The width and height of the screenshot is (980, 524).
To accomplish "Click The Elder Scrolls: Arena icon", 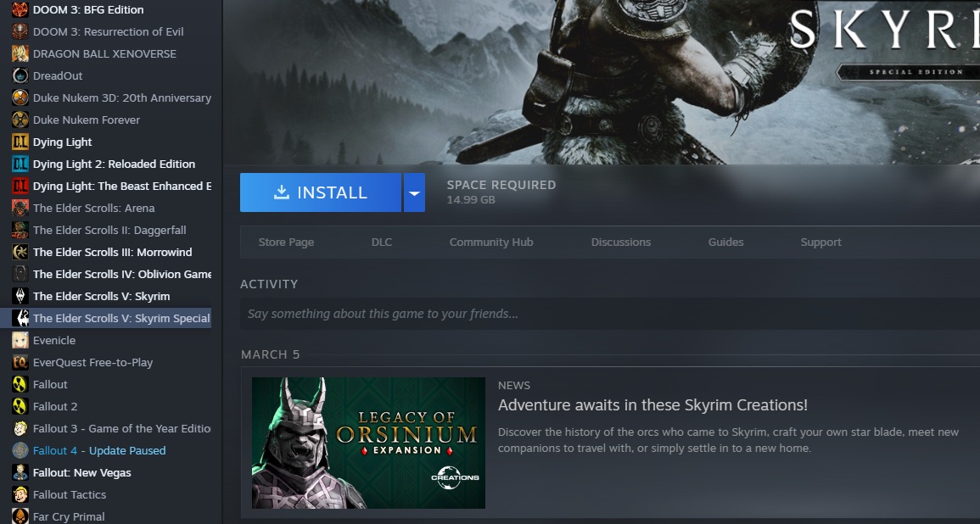I will click(x=20, y=208).
